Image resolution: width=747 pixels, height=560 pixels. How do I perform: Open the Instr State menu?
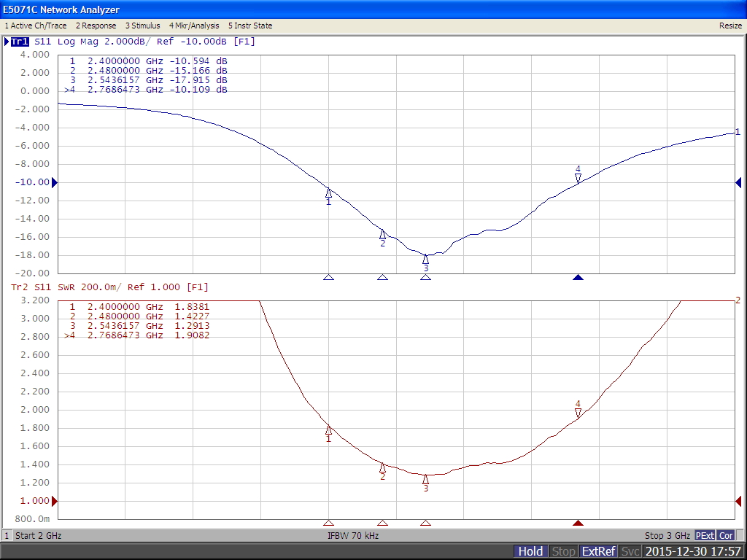pos(250,26)
